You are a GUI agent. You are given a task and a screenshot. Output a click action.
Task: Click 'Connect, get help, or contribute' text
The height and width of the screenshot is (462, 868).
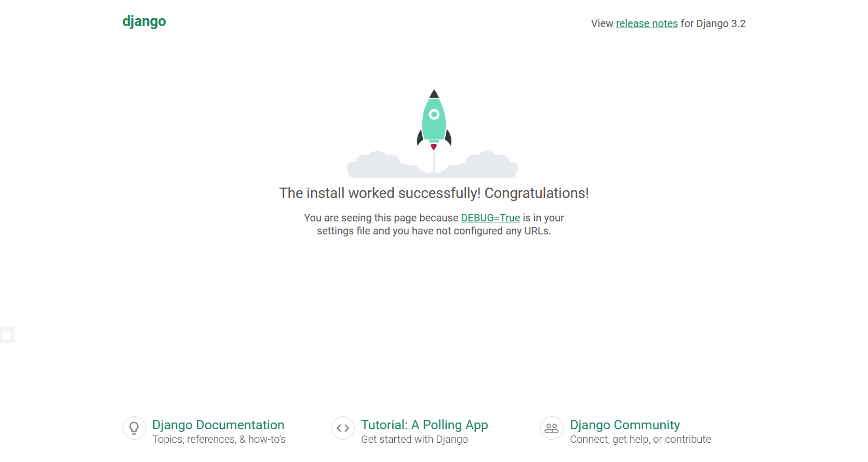[x=640, y=440]
